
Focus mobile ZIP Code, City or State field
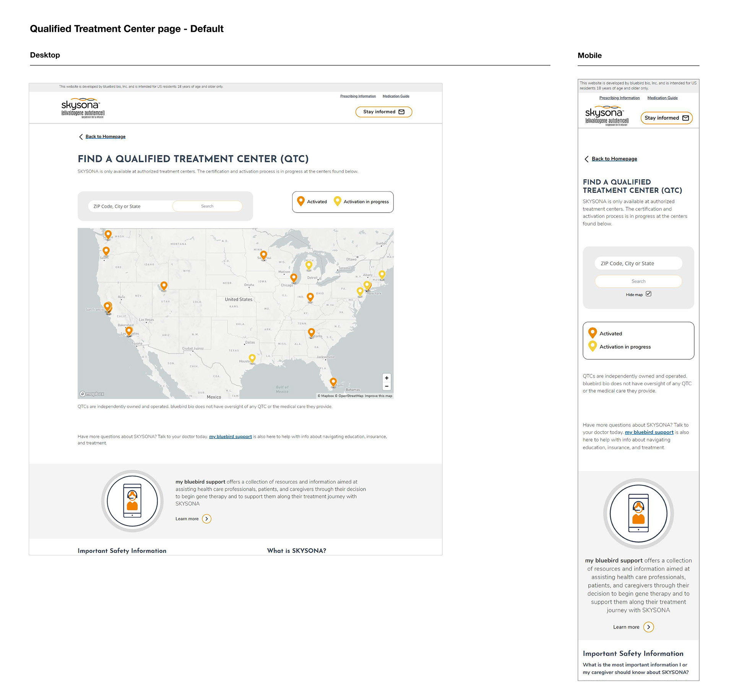coord(638,263)
